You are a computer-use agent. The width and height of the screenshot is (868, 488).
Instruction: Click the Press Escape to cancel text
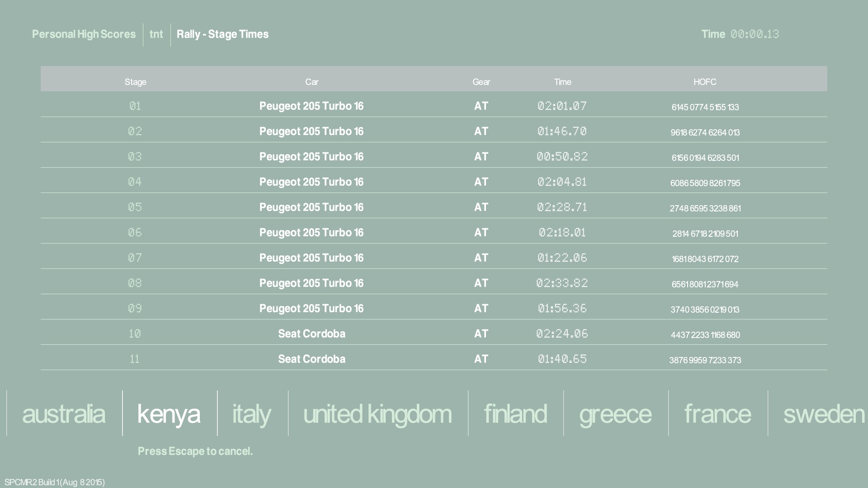(195, 451)
